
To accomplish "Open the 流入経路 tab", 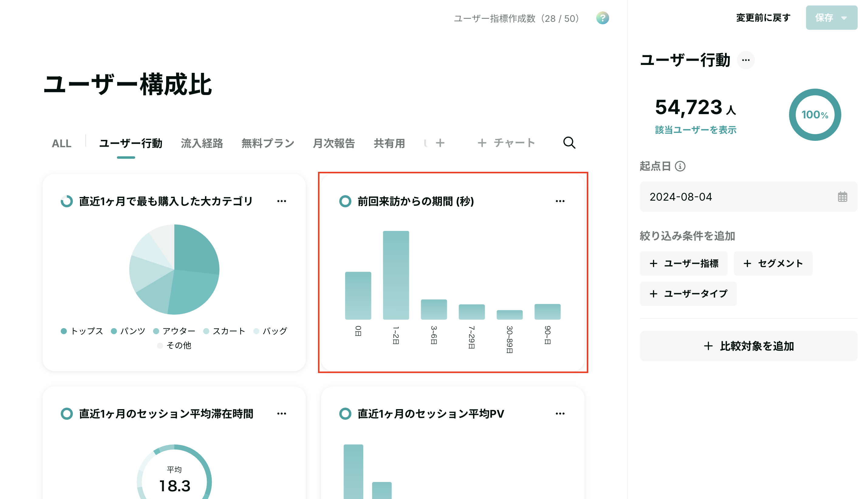I will point(202,143).
